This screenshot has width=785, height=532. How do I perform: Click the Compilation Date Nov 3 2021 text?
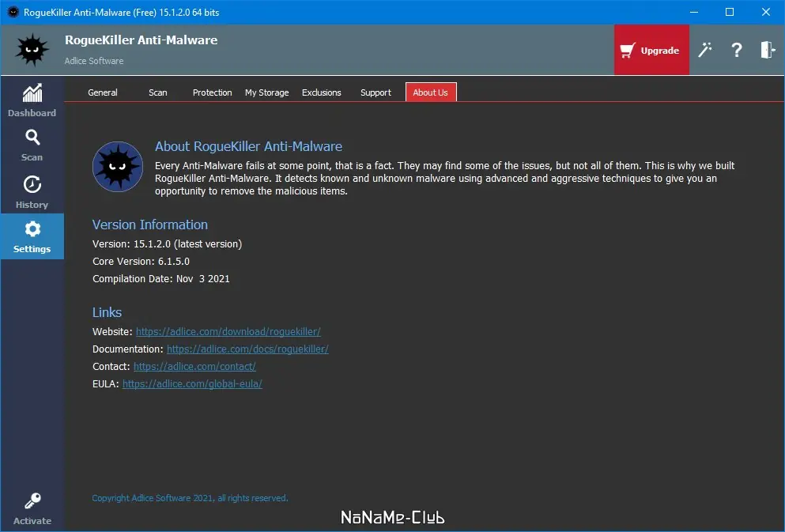[161, 279]
